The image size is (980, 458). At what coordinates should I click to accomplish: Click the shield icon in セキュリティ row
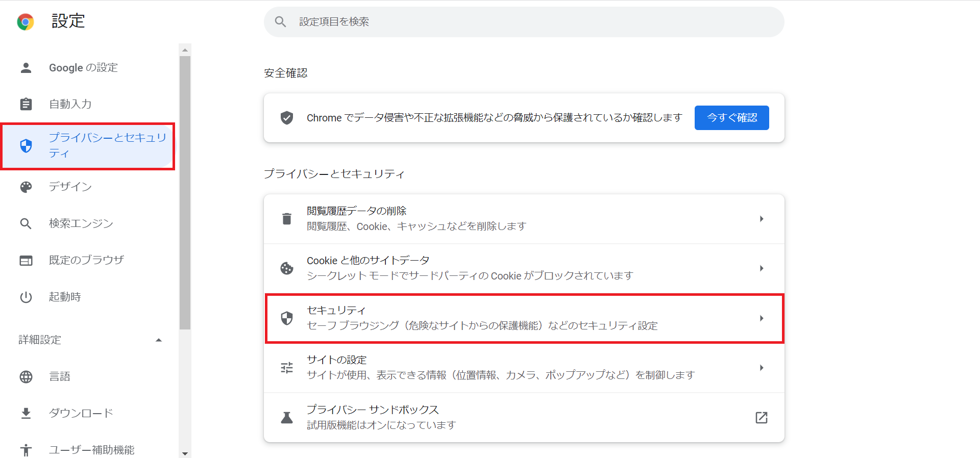287,318
